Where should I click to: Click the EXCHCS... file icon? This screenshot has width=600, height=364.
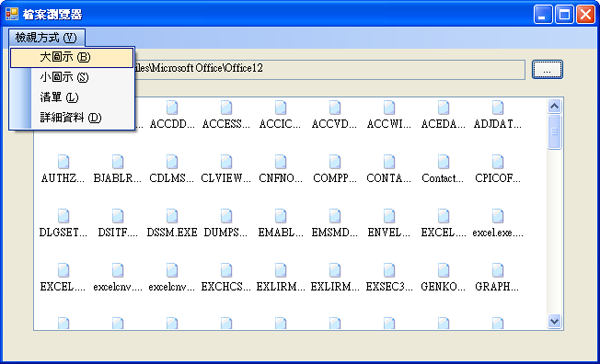[x=227, y=271]
